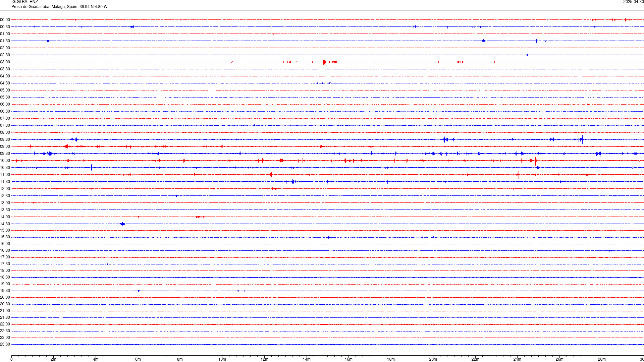Click the station code IG.GTBA..HNZ

point(24,2)
